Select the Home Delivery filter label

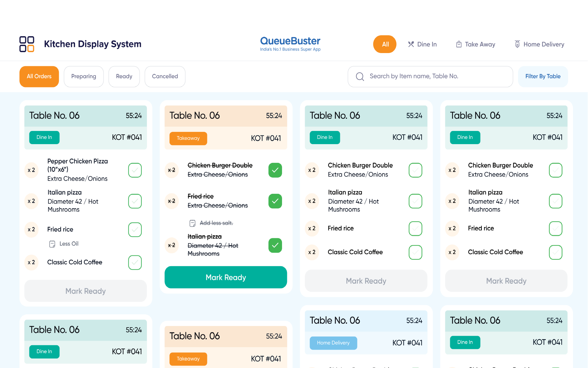pyautogui.click(x=544, y=44)
